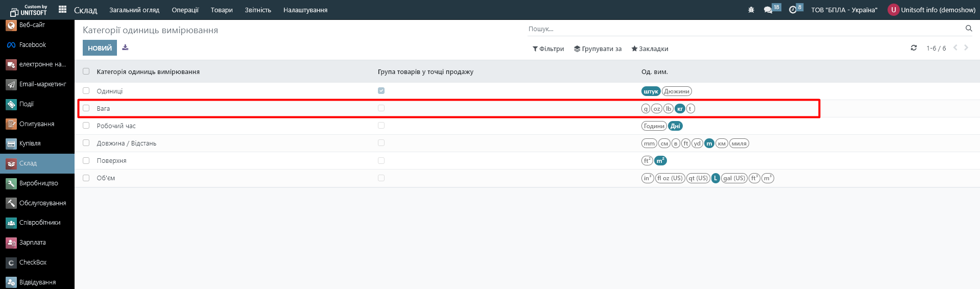Click the bug debug icon in top bar

coord(751,10)
